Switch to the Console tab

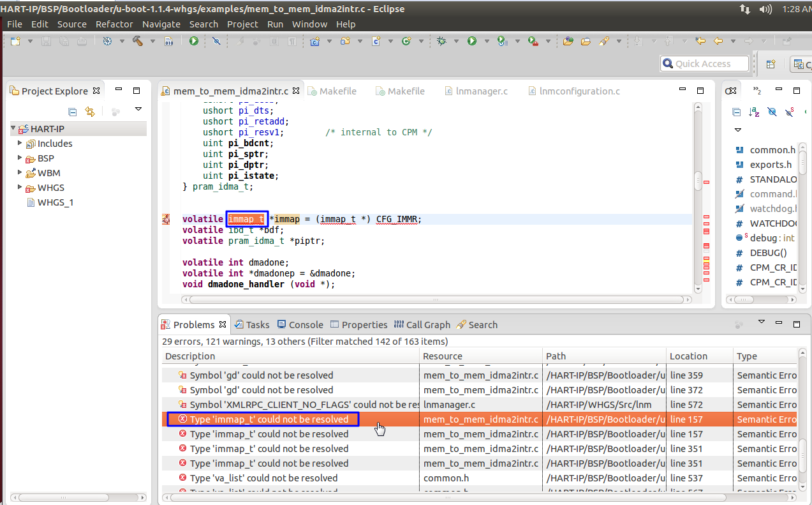(x=306, y=325)
